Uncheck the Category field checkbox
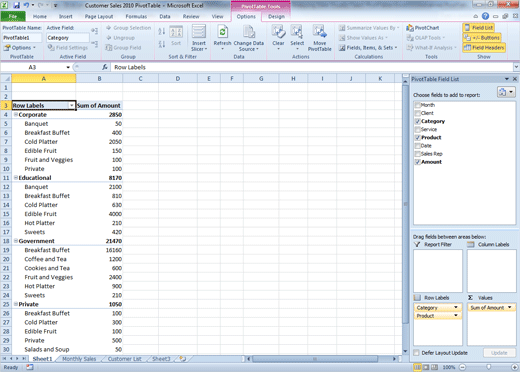 coord(417,121)
